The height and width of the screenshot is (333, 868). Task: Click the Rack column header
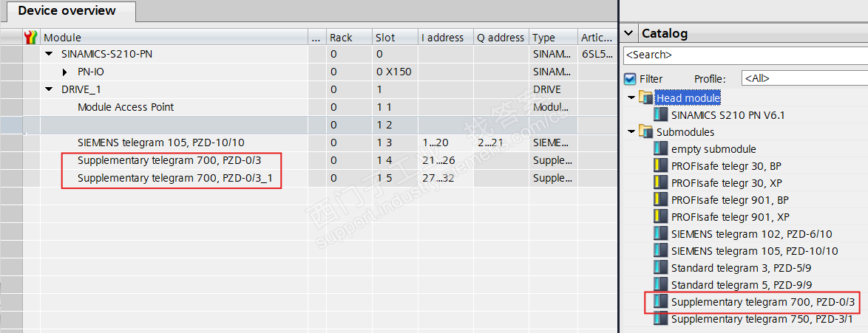coord(349,38)
